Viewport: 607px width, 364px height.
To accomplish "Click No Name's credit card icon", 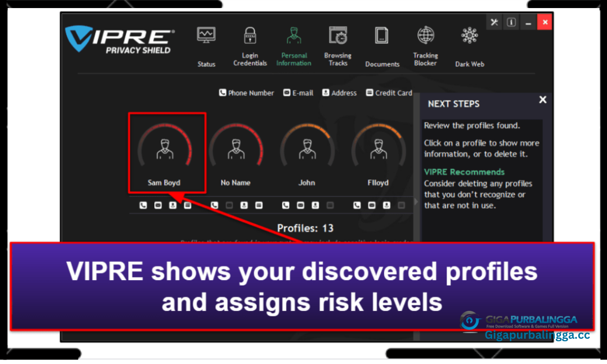I will point(258,205).
